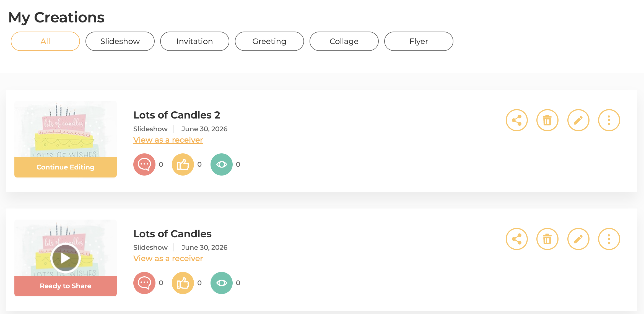Click Continue Editing on Lots of Candles 2

tap(66, 167)
